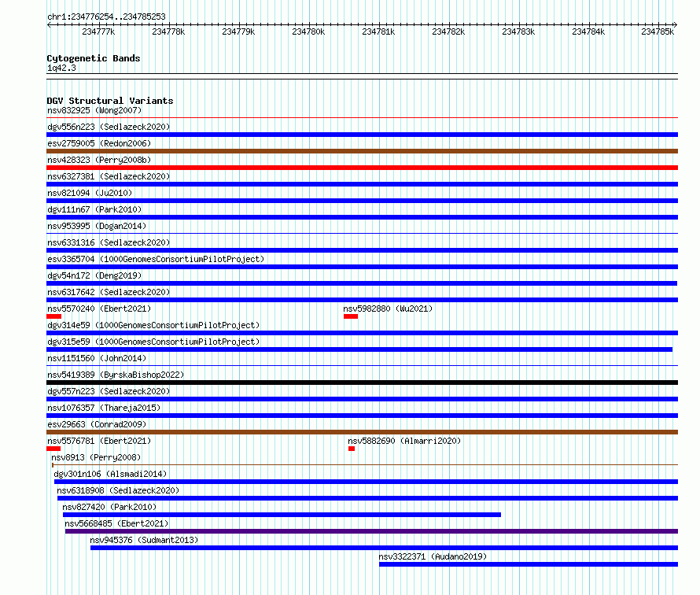This screenshot has height=595, width=700.
Task: Open nsv1151560 (John2014) variant label
Action: tap(97, 358)
